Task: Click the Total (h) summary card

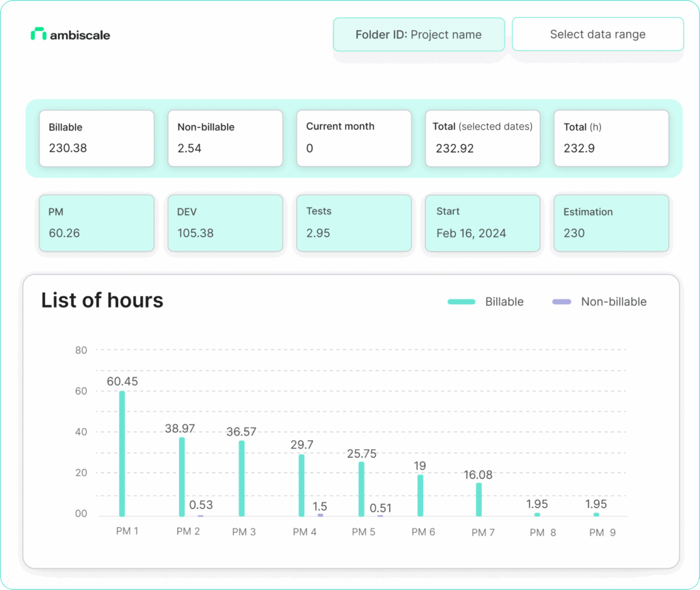Action: pyautogui.click(x=610, y=138)
